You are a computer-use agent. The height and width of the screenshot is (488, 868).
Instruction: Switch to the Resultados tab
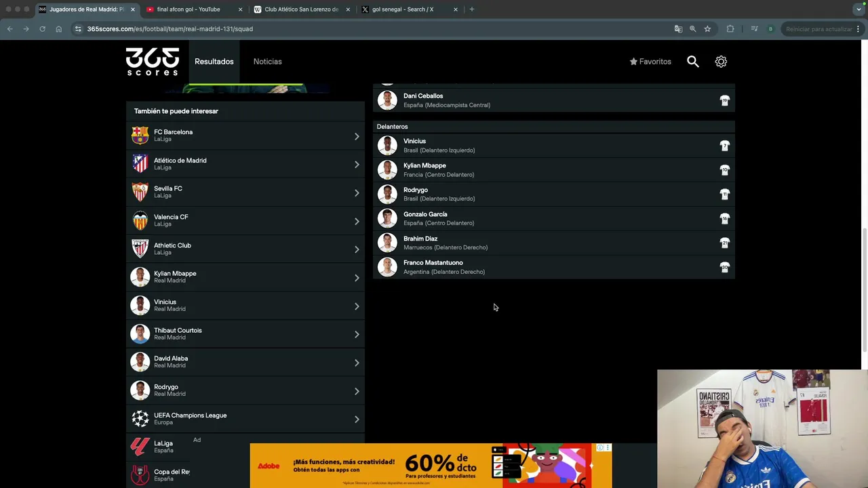pos(214,62)
